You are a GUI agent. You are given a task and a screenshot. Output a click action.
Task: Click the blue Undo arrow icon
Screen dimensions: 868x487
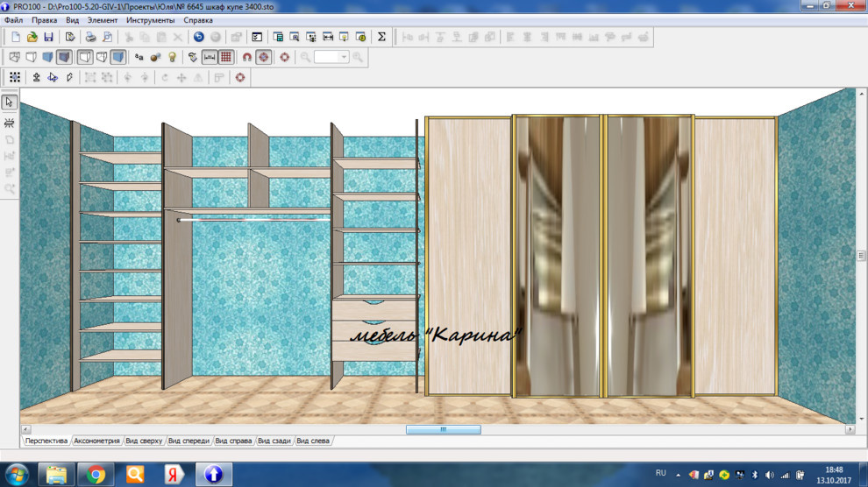click(x=198, y=37)
